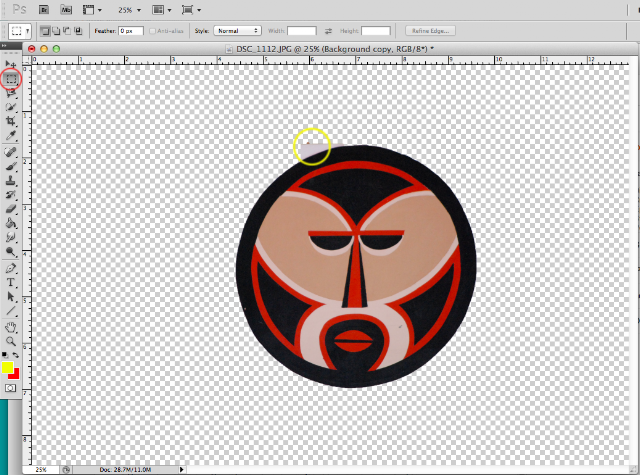Click the status bar share icon
The width and height of the screenshot is (640, 475).
tap(66, 470)
